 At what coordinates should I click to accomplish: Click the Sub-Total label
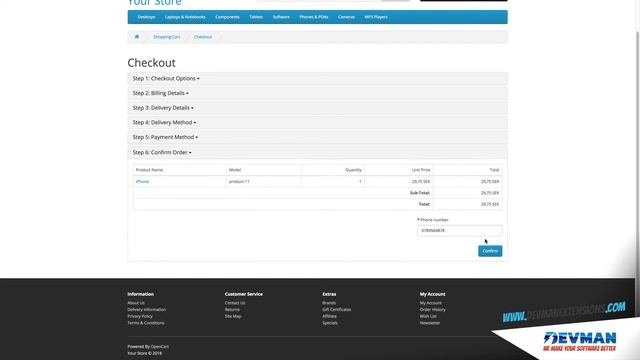pos(420,193)
